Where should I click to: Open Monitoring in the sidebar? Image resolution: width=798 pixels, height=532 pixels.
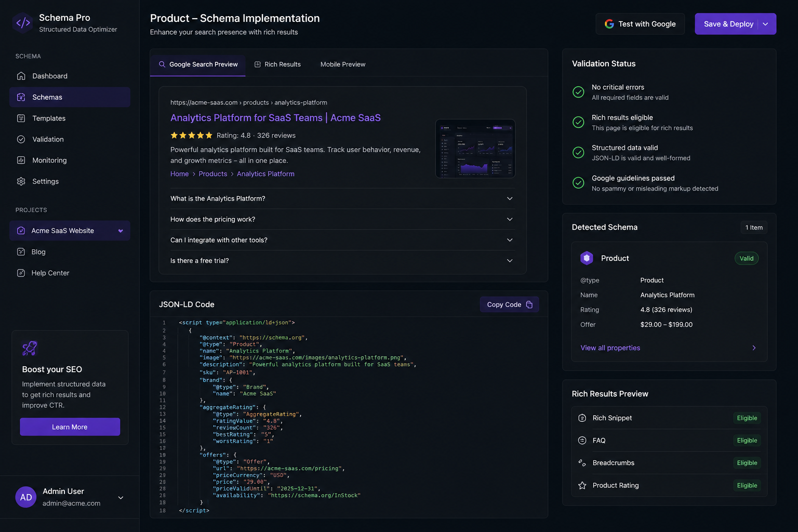[x=70, y=160]
